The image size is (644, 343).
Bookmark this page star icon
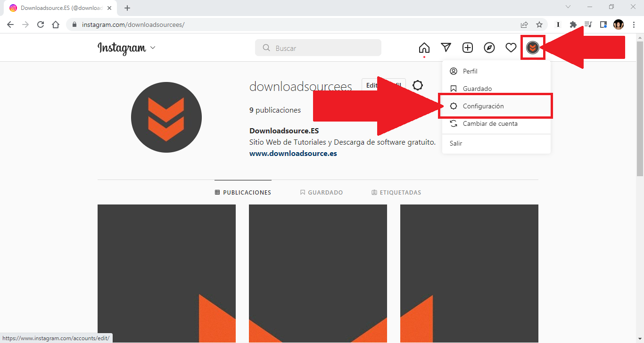(x=539, y=24)
